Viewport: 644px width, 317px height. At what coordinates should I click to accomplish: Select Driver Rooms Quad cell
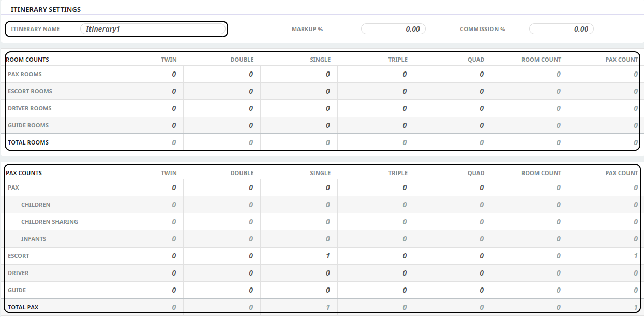pos(453,108)
